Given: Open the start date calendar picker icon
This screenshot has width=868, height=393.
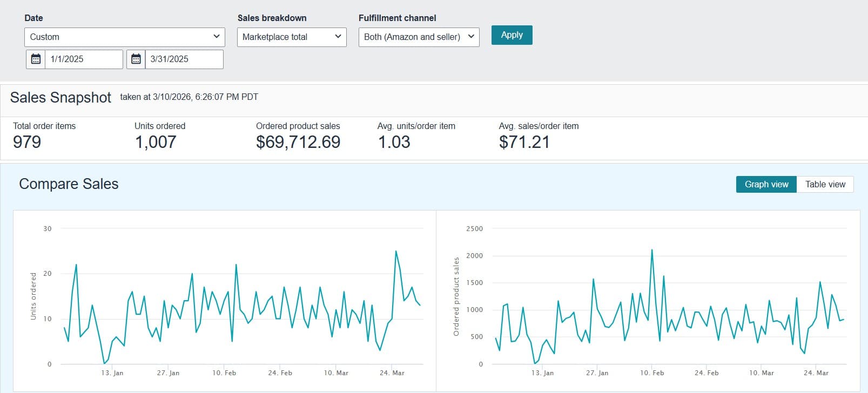Looking at the screenshot, I should (x=36, y=59).
